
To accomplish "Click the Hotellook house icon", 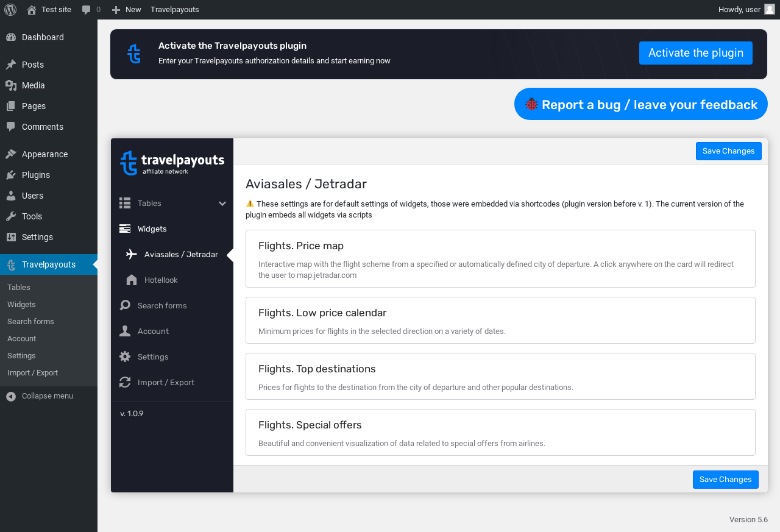I will click(132, 280).
